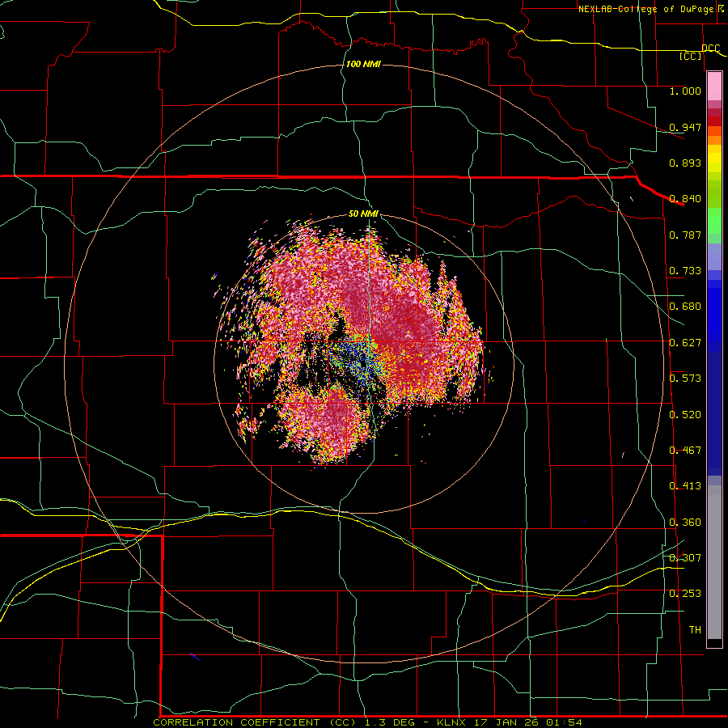
Task: Click the TH label on the legend
Action: click(x=695, y=630)
